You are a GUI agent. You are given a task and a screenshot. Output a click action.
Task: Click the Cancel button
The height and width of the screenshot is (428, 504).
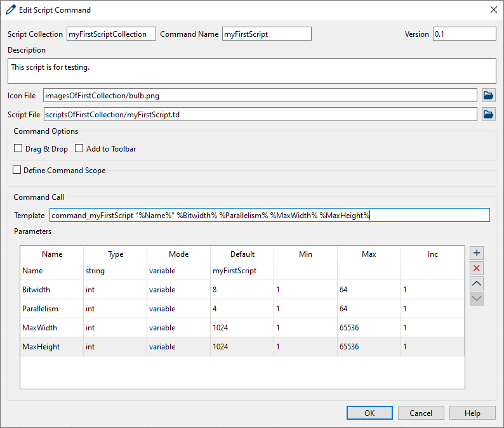(x=421, y=413)
